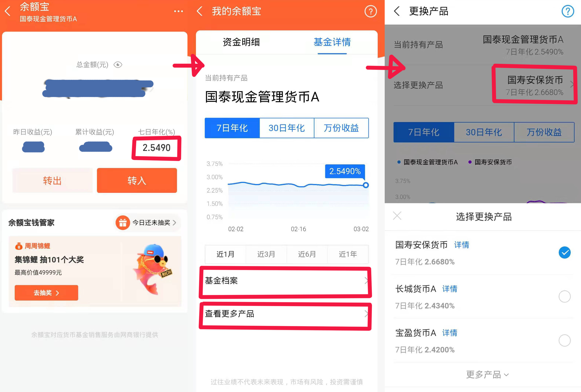Tap the eye icon to reveal 总金额
Screen dimensions: 581x392
coord(118,65)
